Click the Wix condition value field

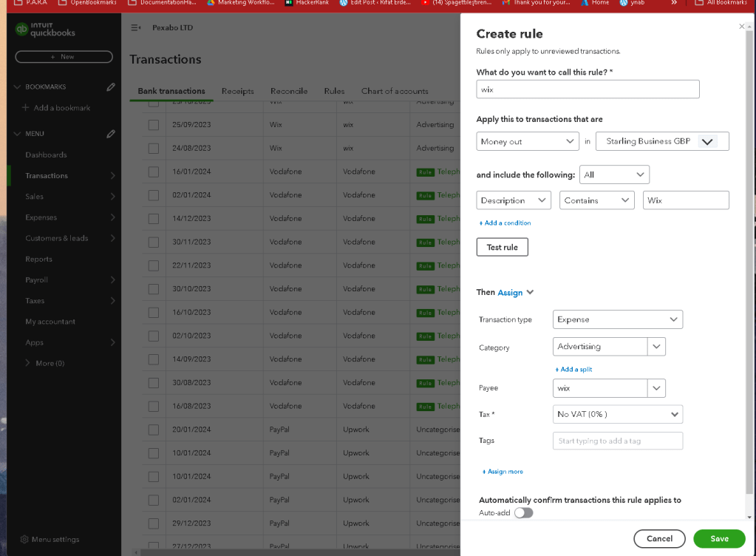click(x=686, y=200)
